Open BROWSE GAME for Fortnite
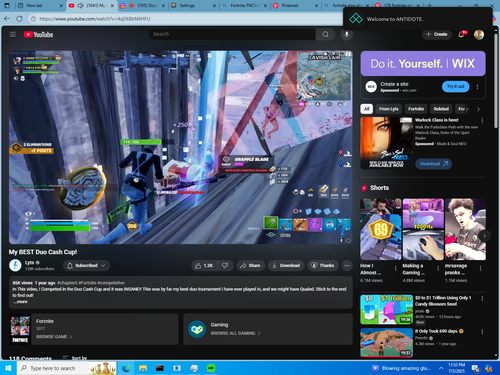The width and height of the screenshot is (500, 375). [54, 337]
